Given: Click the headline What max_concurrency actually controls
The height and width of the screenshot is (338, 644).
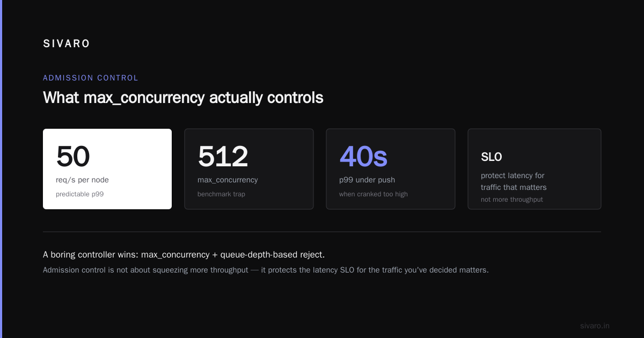Looking at the screenshot, I should [x=183, y=98].
